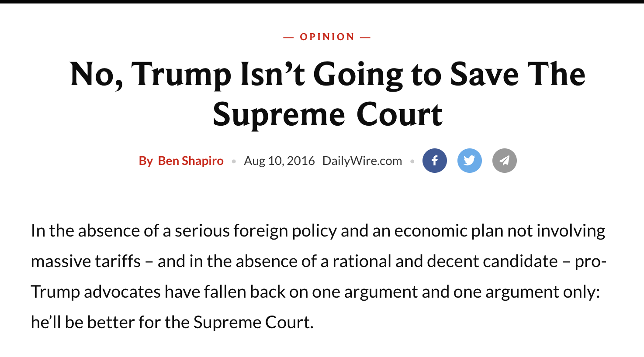Screen dimensions: 644x357
Task: Click the DailyWire.com source label
Action: (362, 161)
